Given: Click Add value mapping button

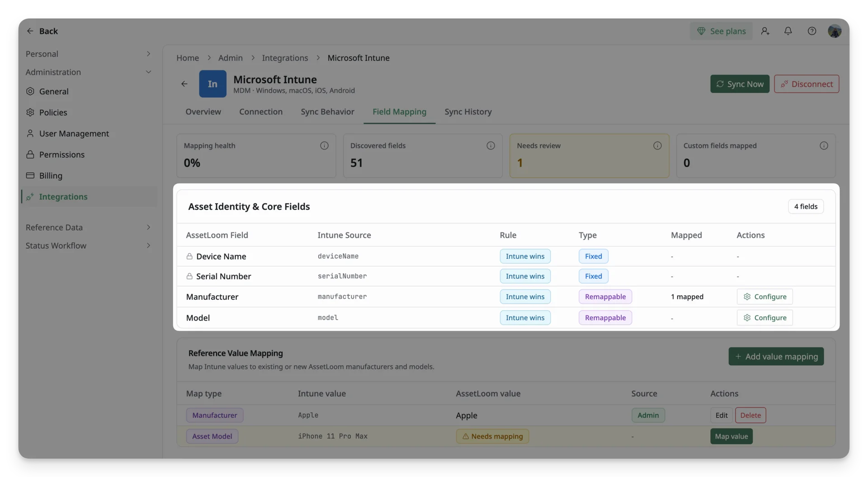Looking at the screenshot, I should [x=776, y=357].
